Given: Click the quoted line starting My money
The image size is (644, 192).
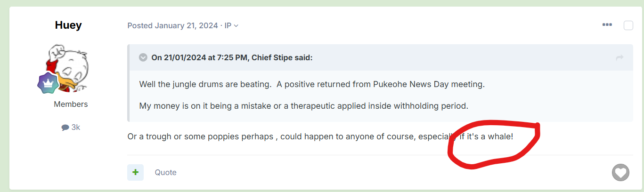Looking at the screenshot, I should (304, 106).
